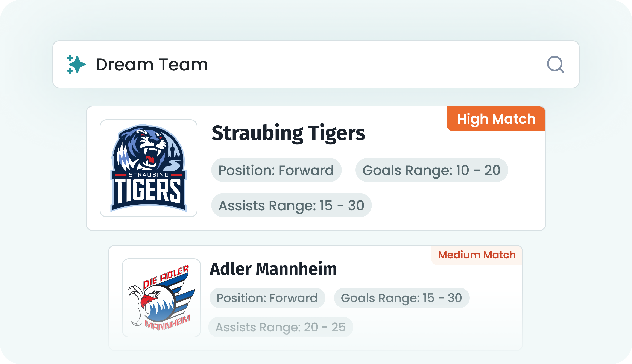The width and height of the screenshot is (632, 364).
Task: Select the High Match badge
Action: pos(496,119)
